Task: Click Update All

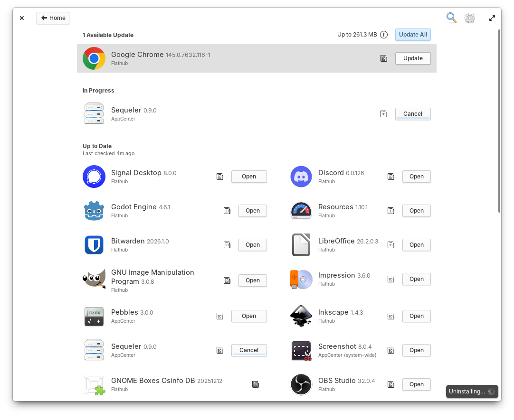Action: tap(412, 34)
